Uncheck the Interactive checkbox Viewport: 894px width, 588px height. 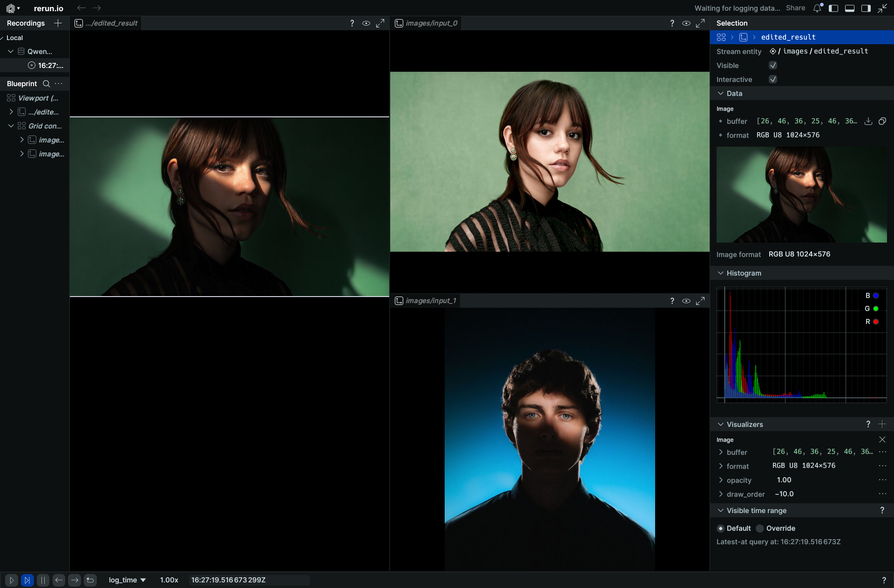pyautogui.click(x=773, y=80)
